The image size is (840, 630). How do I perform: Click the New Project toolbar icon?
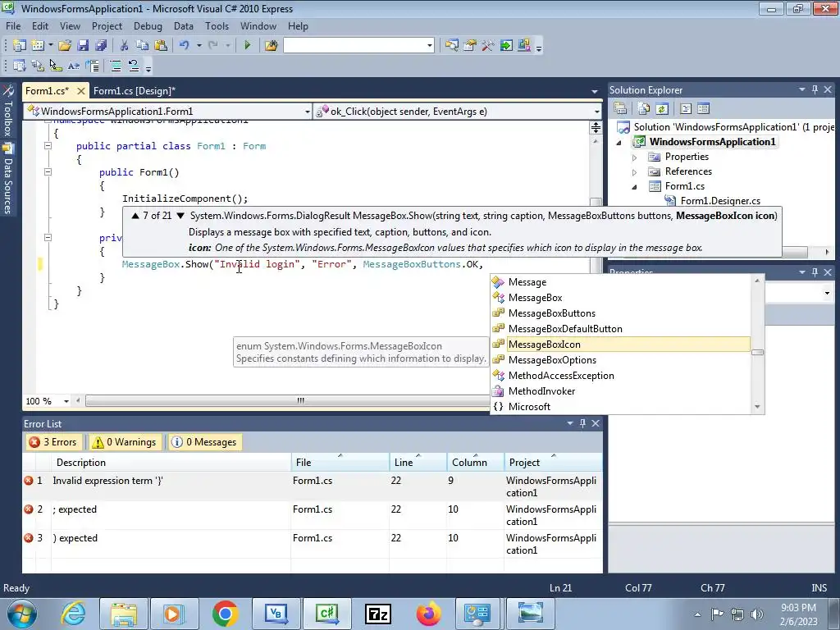[20, 46]
